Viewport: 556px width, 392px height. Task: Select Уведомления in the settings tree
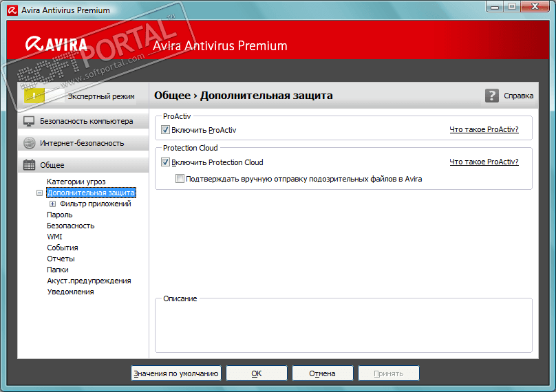pyautogui.click(x=71, y=292)
